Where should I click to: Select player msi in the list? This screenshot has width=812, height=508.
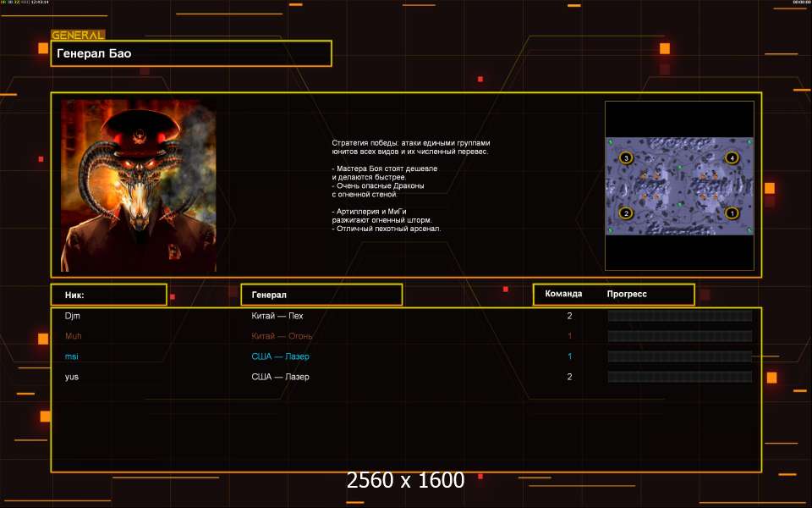[72, 356]
